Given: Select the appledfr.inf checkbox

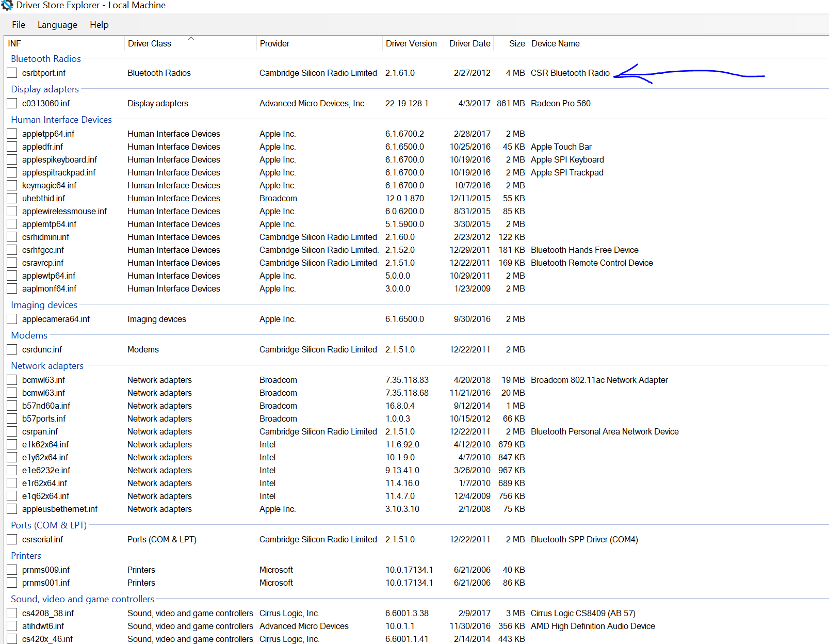Looking at the screenshot, I should pyautogui.click(x=12, y=147).
